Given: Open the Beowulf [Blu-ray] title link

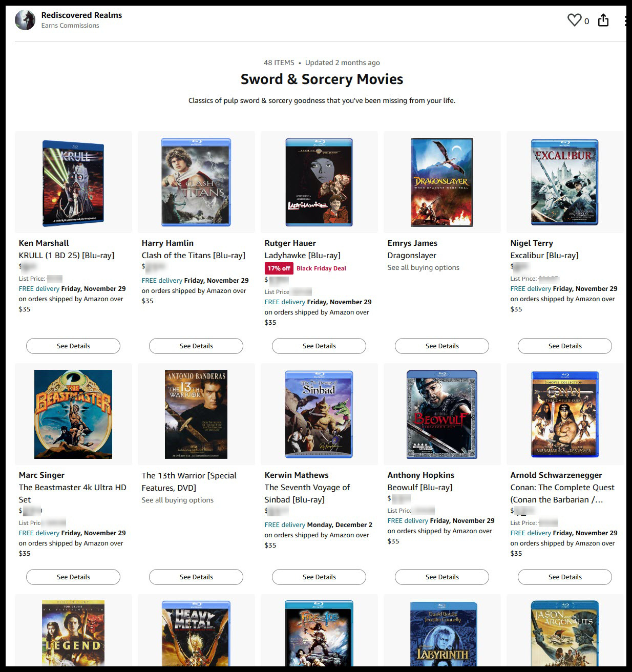Looking at the screenshot, I should [x=419, y=487].
